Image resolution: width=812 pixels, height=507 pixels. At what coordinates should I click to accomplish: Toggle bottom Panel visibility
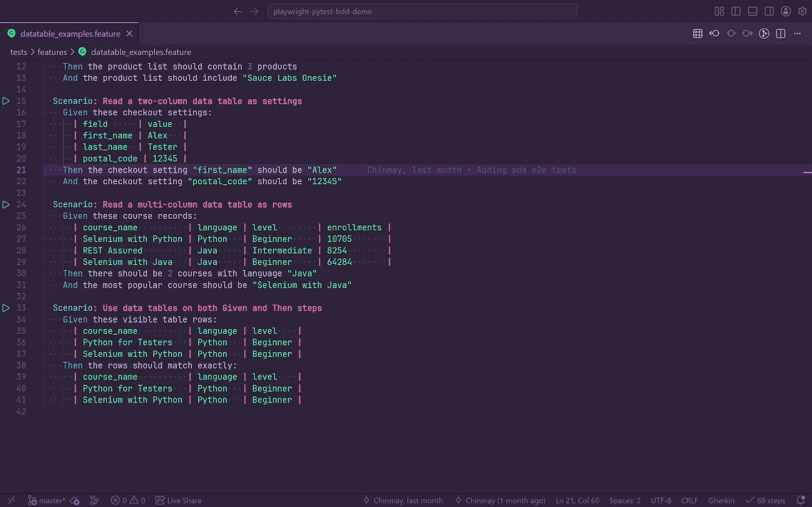click(752, 12)
